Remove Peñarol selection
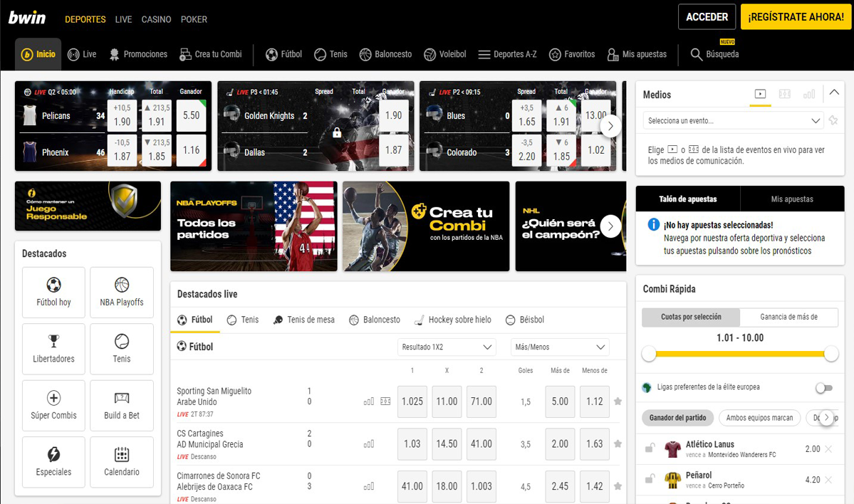The height and width of the screenshot is (504, 854). pyautogui.click(x=828, y=480)
